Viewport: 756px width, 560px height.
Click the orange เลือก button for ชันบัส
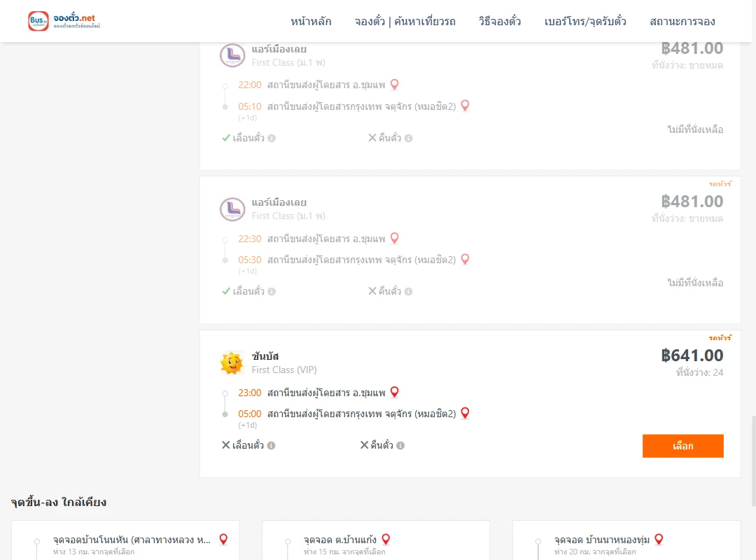click(x=682, y=446)
